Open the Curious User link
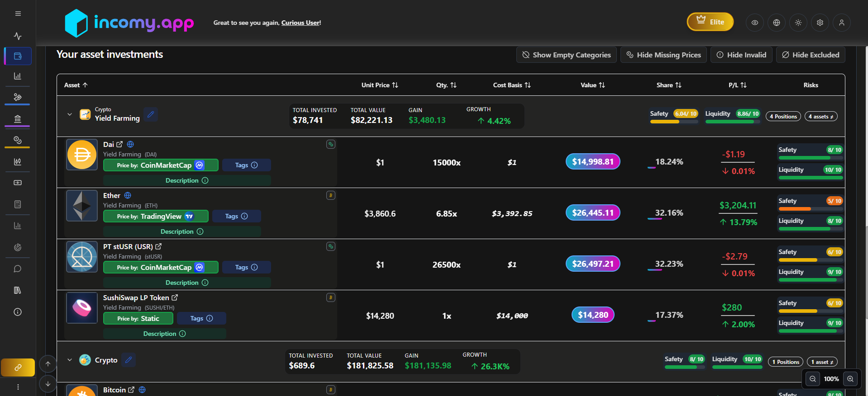Screen dimensions: 868x396 (301, 23)
